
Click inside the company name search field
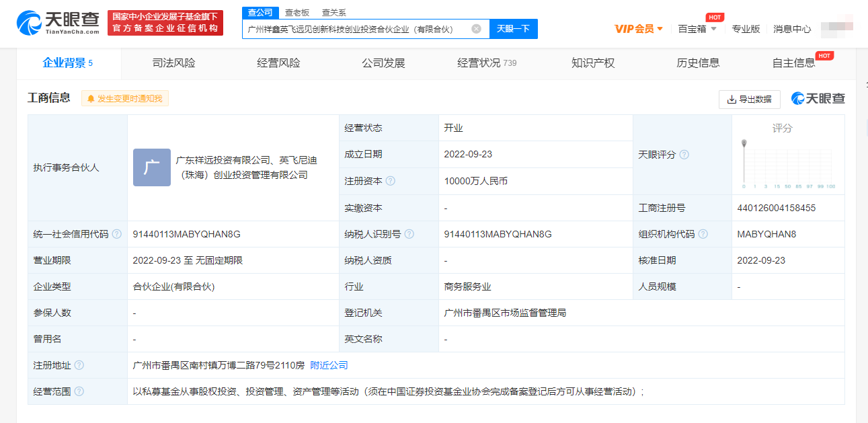pyautogui.click(x=356, y=29)
